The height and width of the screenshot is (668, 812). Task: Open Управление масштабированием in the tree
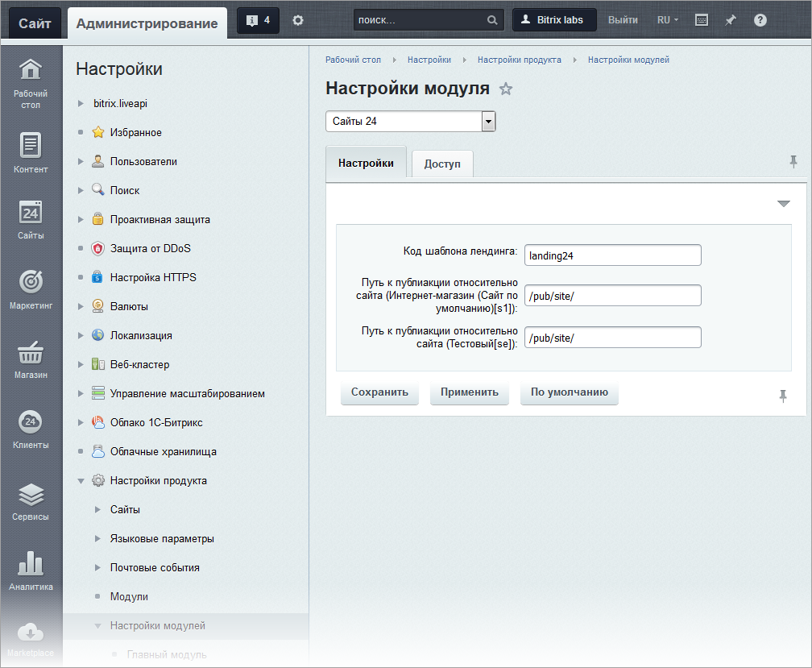(x=187, y=393)
